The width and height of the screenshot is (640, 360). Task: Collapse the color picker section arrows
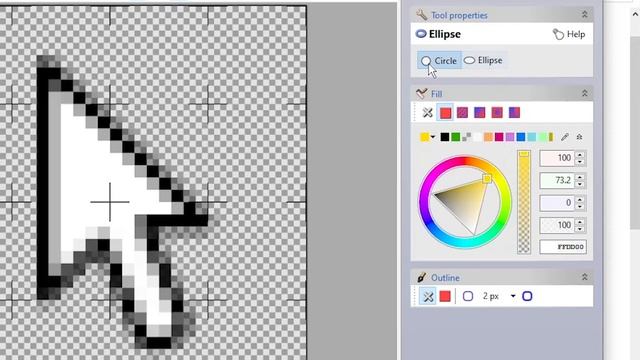pyautogui.click(x=579, y=137)
